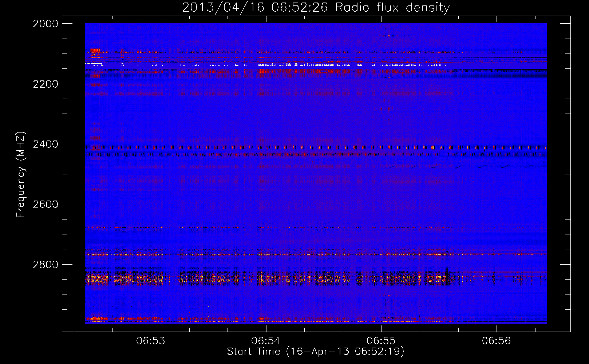This screenshot has height=364, width=589.
Task: Click the "06:54" time axis label
Action: point(266,341)
